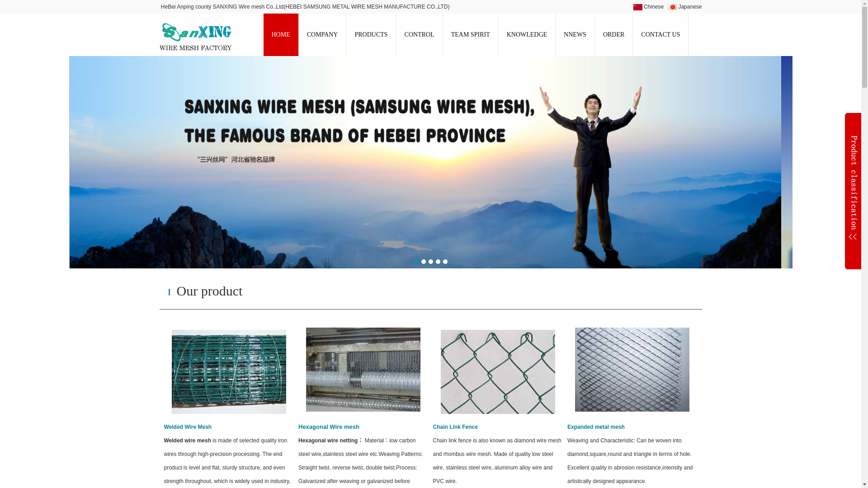The image size is (868, 488).
Task: Follow the Chain Link Fence title link
Action: click(x=455, y=427)
